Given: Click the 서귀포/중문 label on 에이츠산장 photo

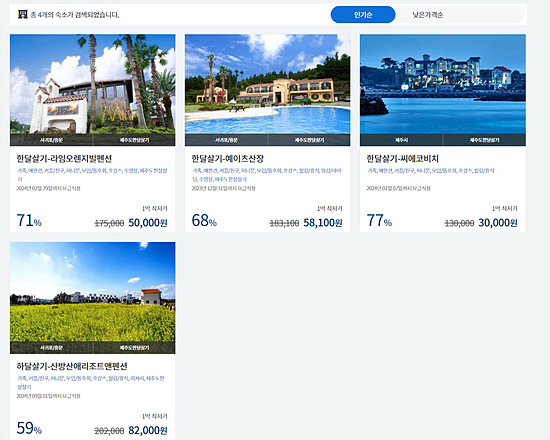Looking at the screenshot, I should click(x=226, y=140).
